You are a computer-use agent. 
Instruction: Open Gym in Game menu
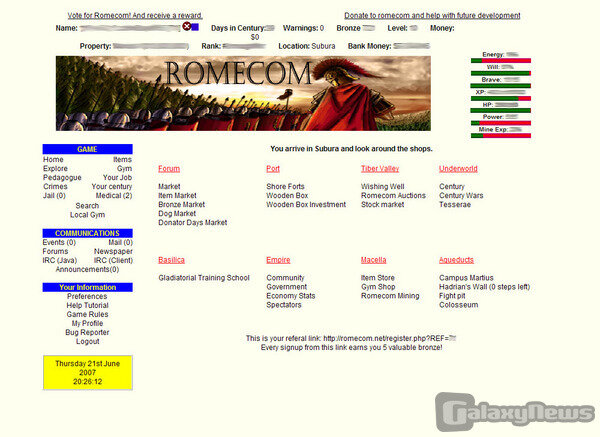coord(124,169)
